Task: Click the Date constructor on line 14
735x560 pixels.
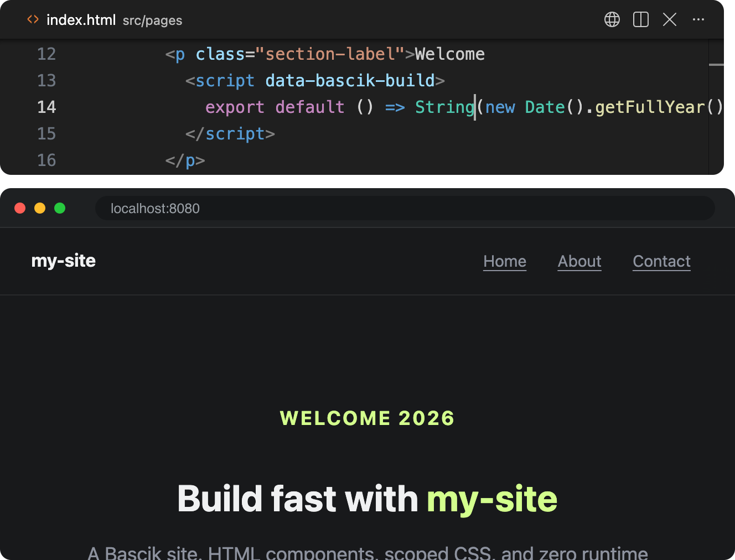Action: click(x=545, y=107)
